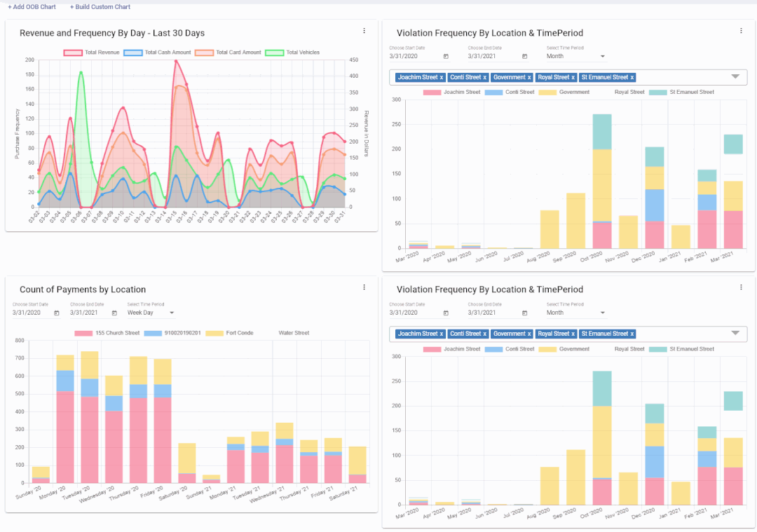Expand the street selection dropdown on bottom Violation chart
Image resolution: width=757 pixels, height=532 pixels.
pyautogui.click(x=735, y=334)
